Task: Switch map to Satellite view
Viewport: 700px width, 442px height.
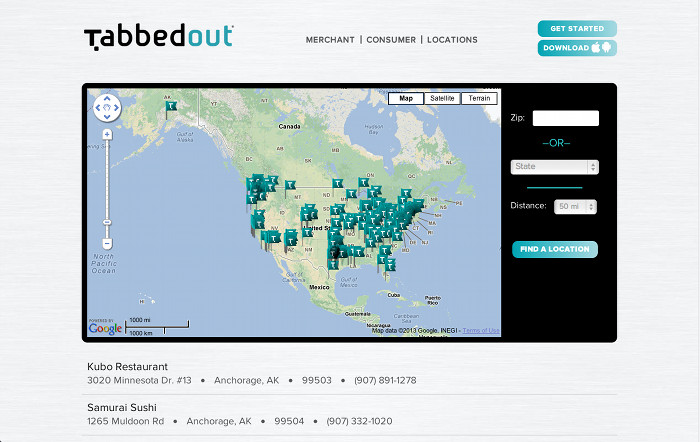Action: point(441,98)
